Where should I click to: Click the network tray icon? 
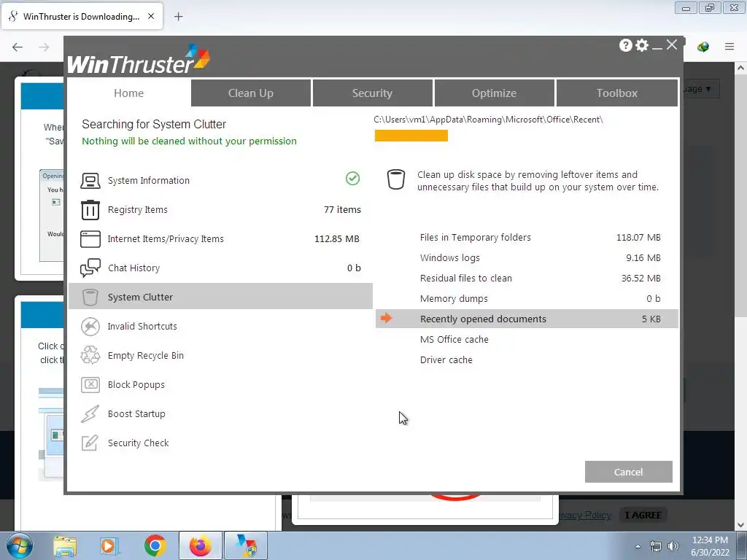tap(656, 546)
